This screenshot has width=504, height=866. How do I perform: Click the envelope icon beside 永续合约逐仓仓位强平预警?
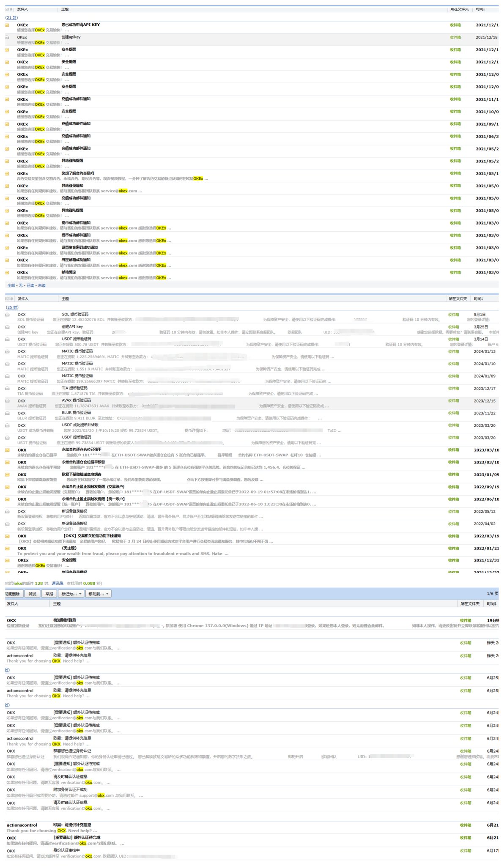pyautogui.click(x=7, y=462)
